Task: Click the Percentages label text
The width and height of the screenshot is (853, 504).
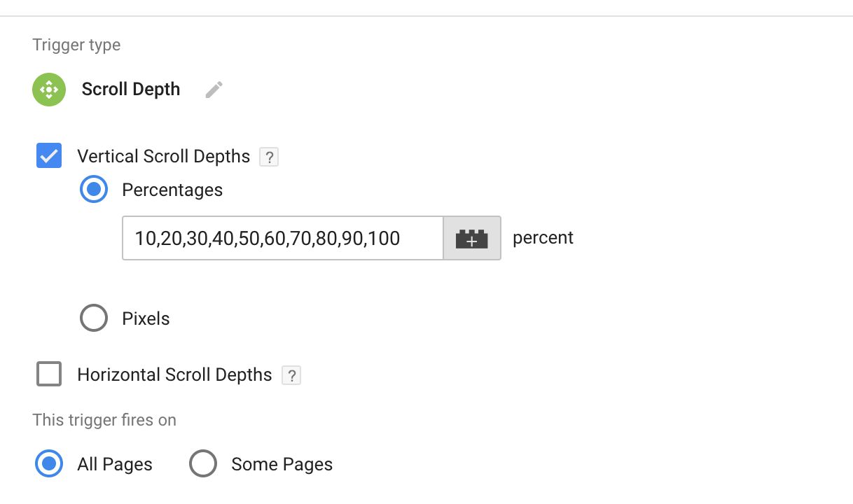Action: [172, 190]
